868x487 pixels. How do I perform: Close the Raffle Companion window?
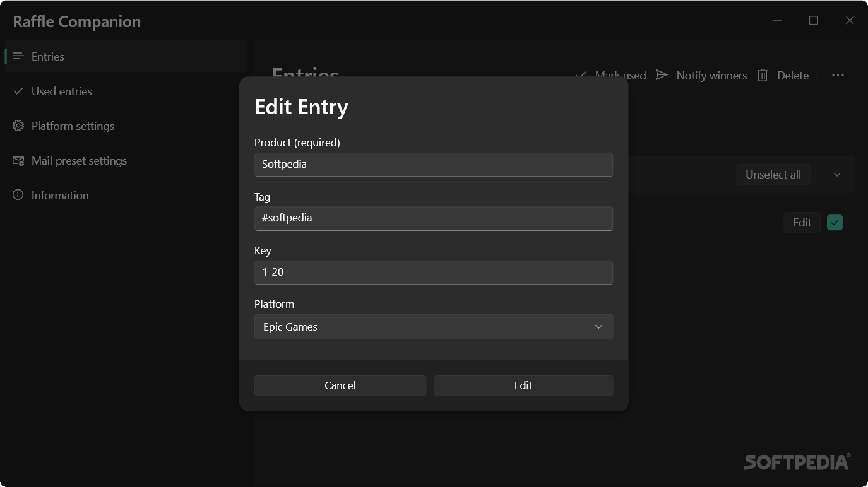850,21
